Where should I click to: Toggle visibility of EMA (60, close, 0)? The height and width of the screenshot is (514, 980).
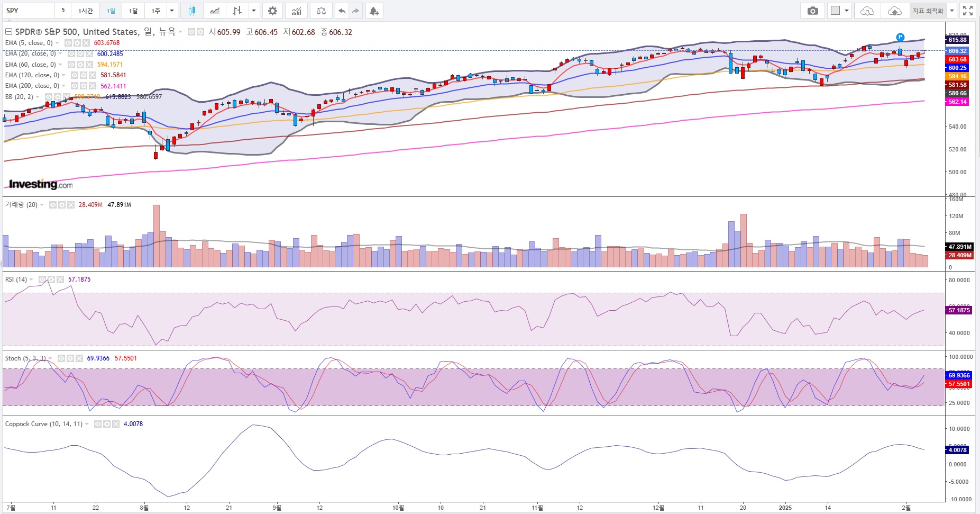click(x=71, y=65)
